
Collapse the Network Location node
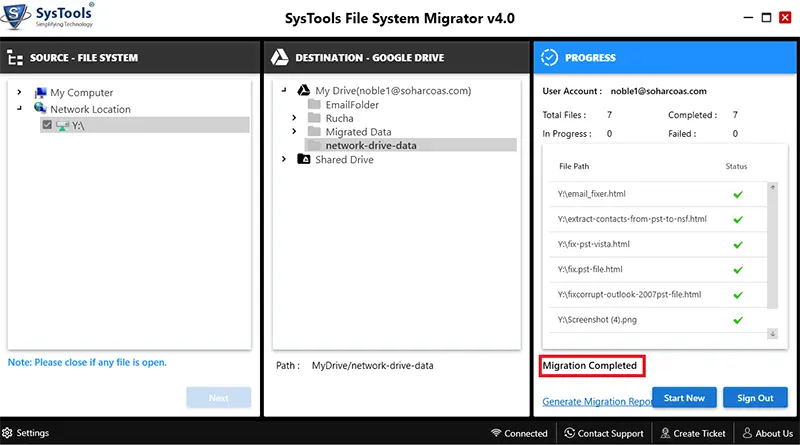19,108
